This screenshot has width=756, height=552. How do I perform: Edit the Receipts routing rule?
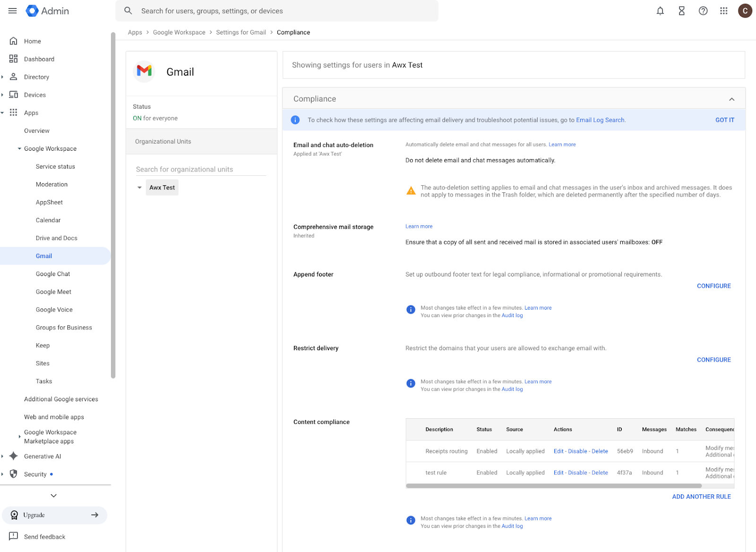click(x=558, y=451)
